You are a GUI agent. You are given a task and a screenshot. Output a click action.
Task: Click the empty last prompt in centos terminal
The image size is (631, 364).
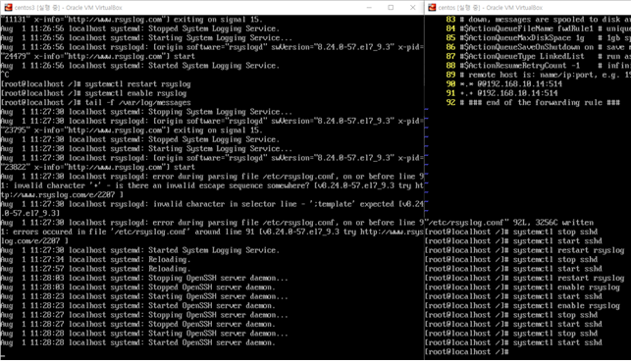tap(468, 352)
